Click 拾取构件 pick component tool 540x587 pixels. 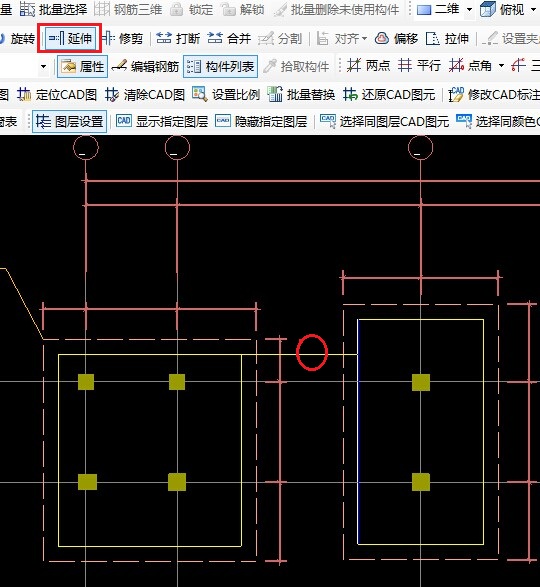(x=296, y=67)
